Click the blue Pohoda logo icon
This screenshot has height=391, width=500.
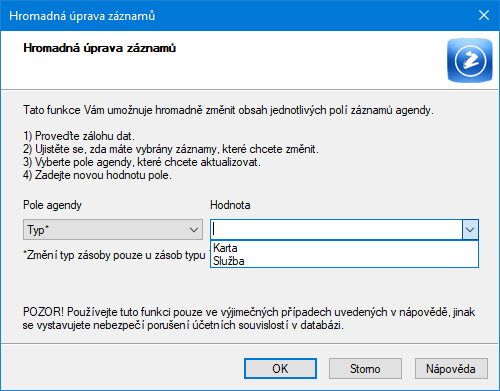470,60
